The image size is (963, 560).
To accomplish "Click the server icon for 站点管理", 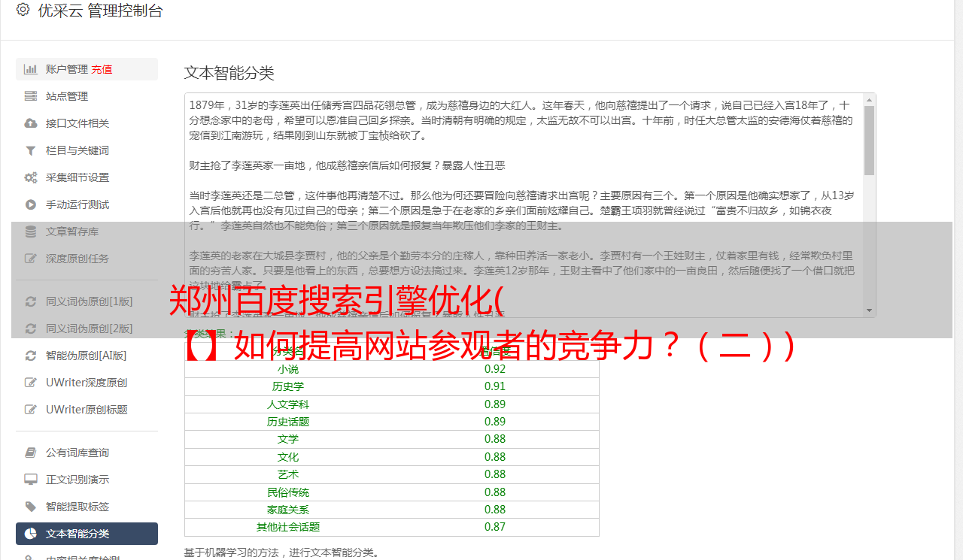I will tap(31, 96).
